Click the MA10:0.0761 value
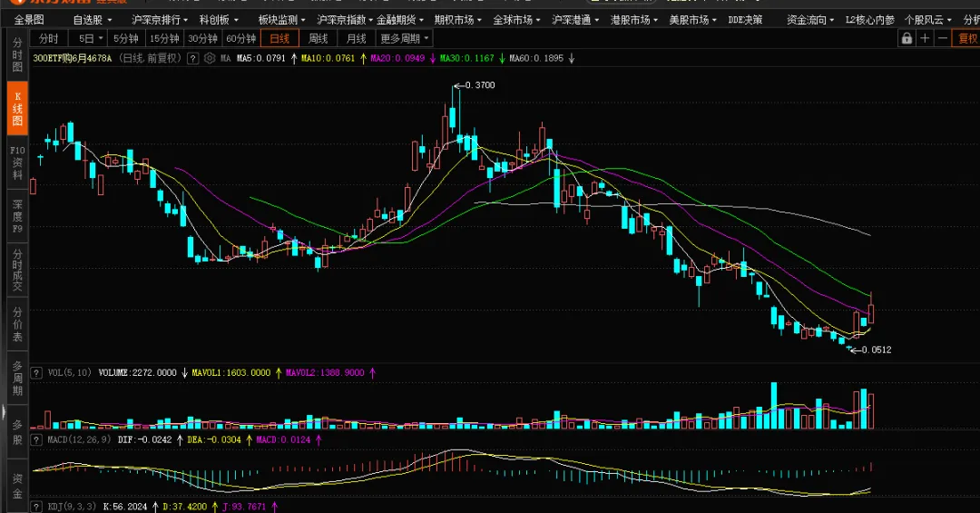Screen dimensions: 980x513 pyautogui.click(x=328, y=58)
